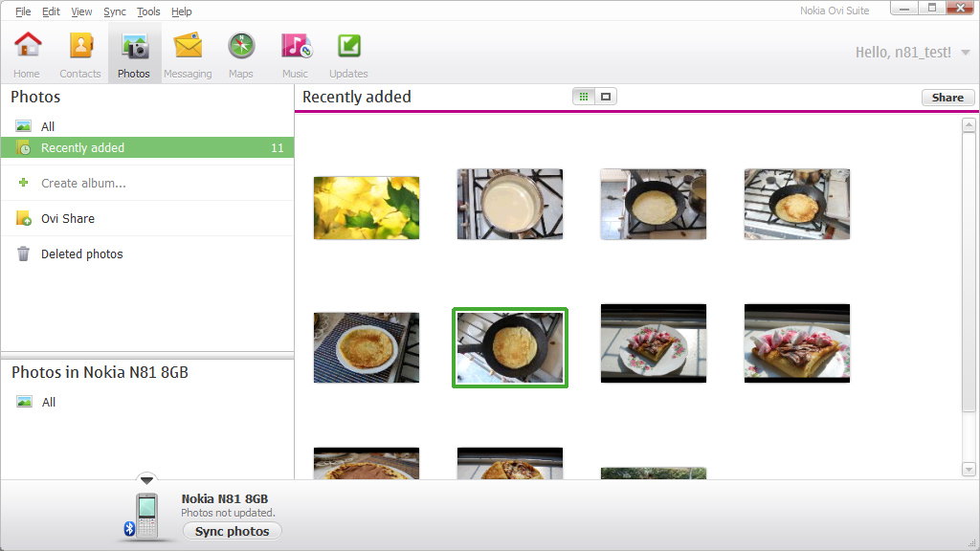Launch the Maps compass icon
The height and width of the screenshot is (551, 980).
point(241,46)
